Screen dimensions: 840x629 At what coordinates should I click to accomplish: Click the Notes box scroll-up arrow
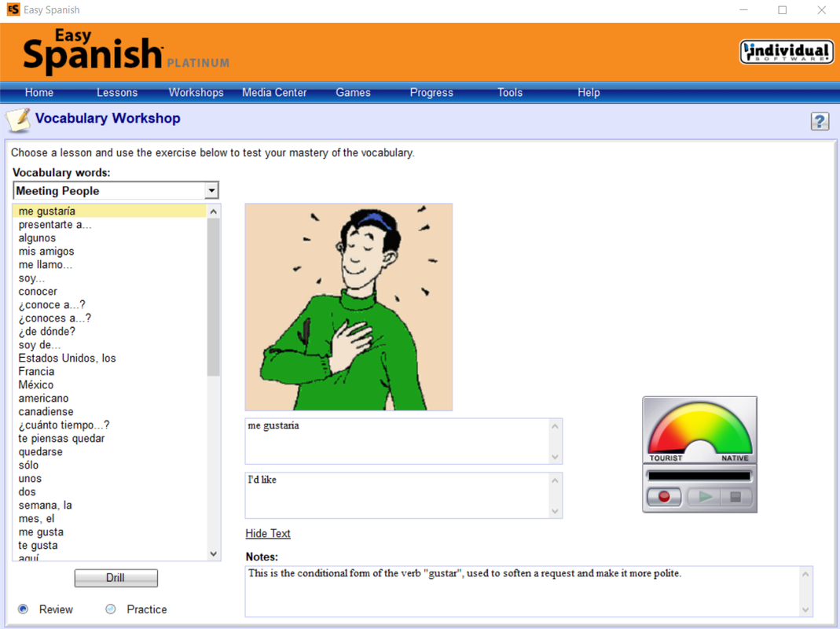805,574
